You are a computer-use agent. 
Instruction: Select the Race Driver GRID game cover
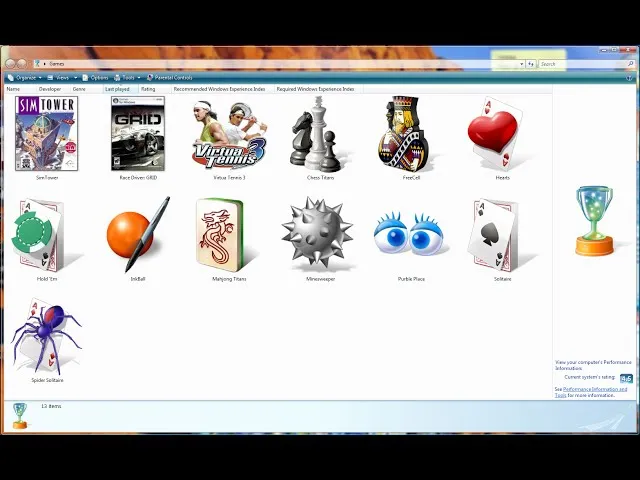point(138,133)
